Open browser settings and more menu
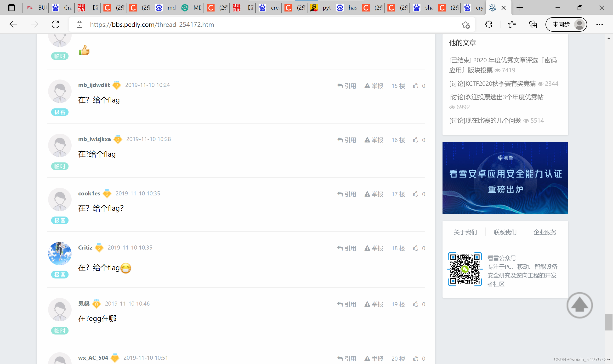 click(x=600, y=24)
